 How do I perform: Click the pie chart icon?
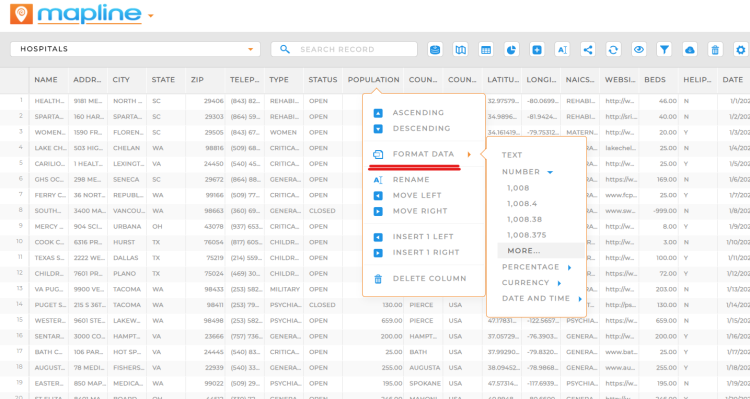tap(511, 49)
